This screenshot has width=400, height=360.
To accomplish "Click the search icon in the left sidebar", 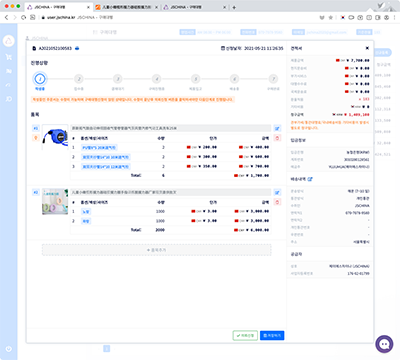I will coord(9,99).
